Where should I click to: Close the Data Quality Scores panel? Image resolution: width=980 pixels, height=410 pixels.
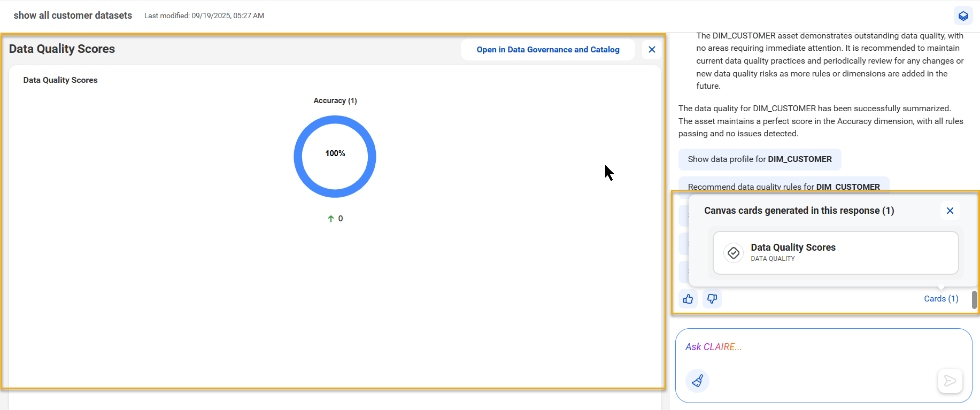(x=652, y=50)
